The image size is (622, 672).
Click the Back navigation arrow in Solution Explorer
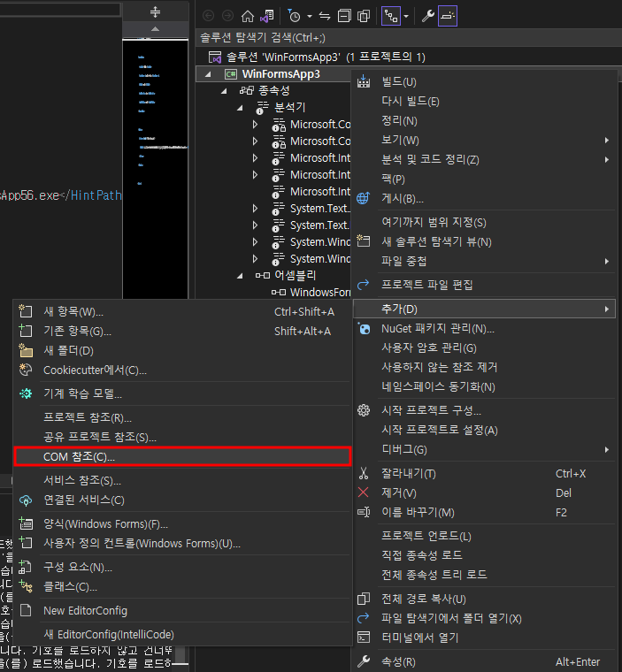(x=209, y=16)
